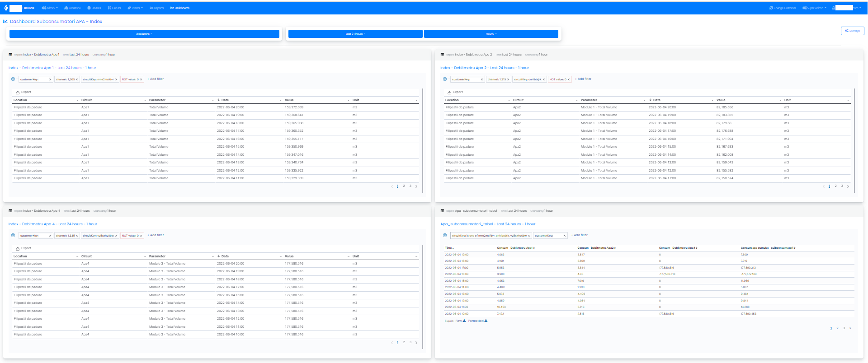
Task: Sort by Consum_Debitmetru Apa1 column
Action: [516, 248]
